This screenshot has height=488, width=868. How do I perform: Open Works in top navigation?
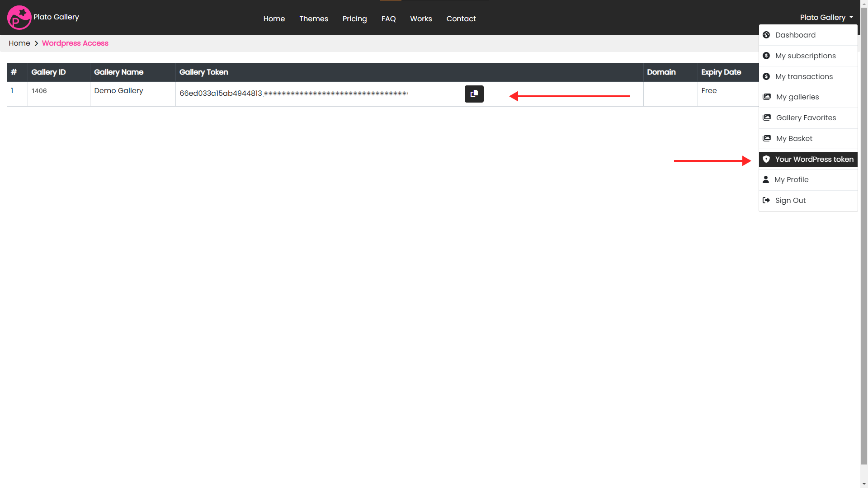pyautogui.click(x=421, y=19)
